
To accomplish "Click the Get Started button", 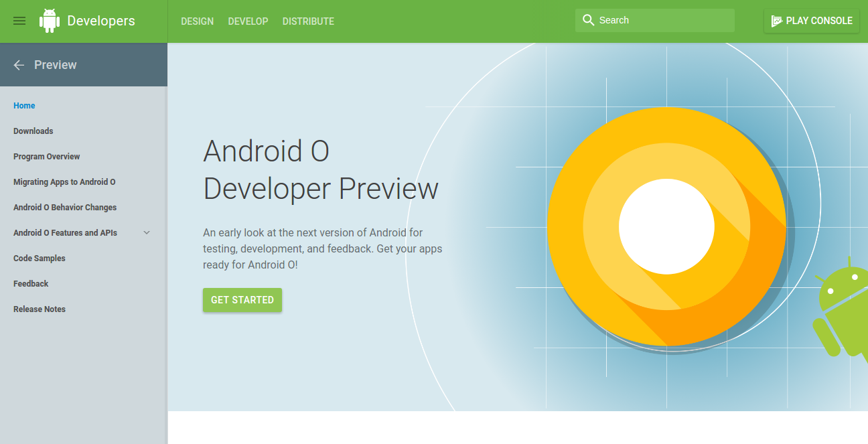I will coord(242,300).
